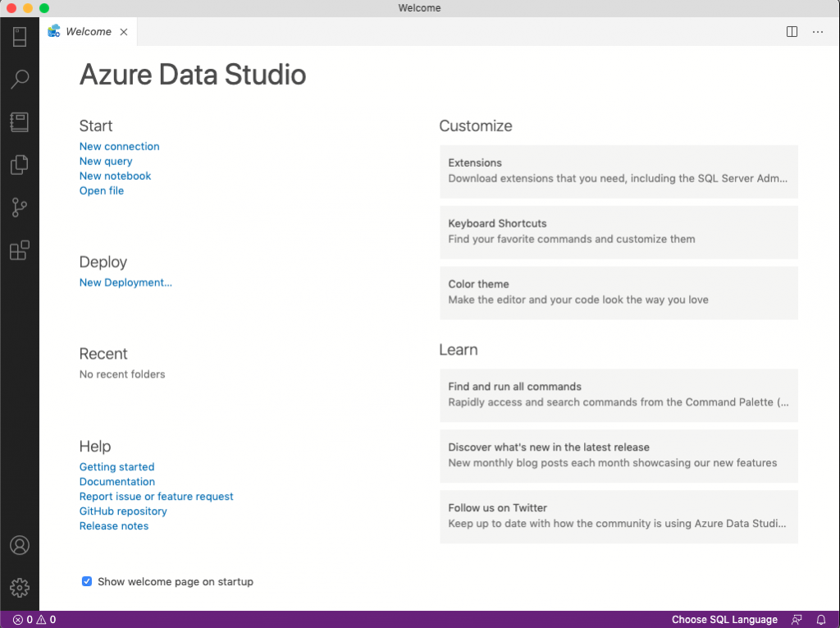The height and width of the screenshot is (628, 840).
Task: Select the Welcome tab
Action: (88, 32)
